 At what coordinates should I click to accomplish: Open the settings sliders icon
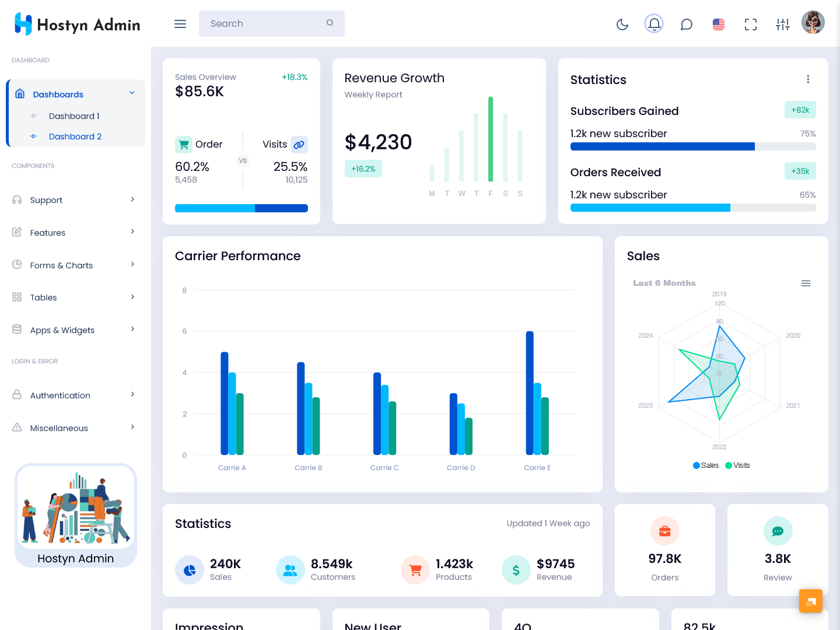[x=783, y=24]
